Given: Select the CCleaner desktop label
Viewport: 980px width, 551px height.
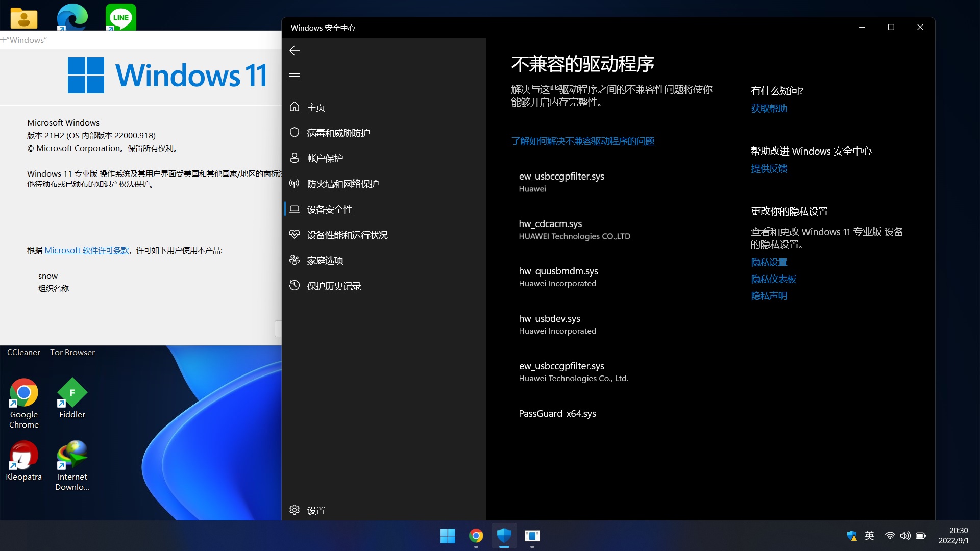Looking at the screenshot, I should click(23, 353).
